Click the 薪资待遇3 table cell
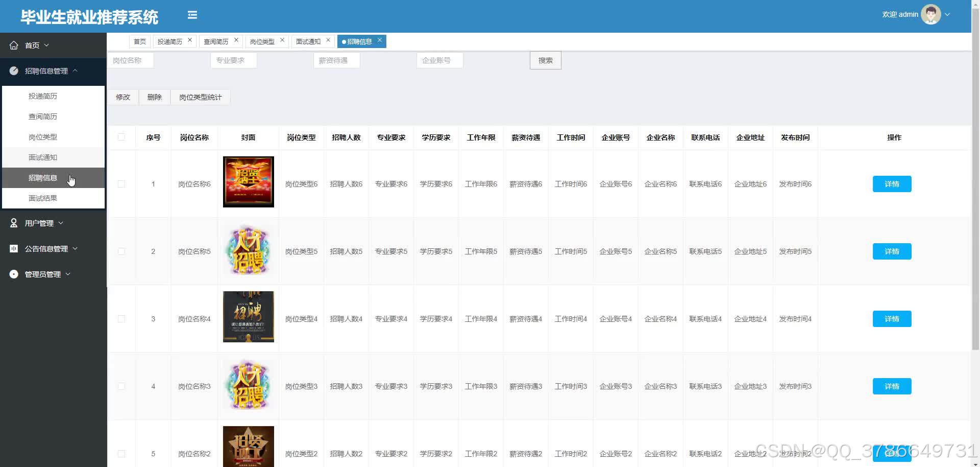The image size is (980, 467). click(x=526, y=386)
